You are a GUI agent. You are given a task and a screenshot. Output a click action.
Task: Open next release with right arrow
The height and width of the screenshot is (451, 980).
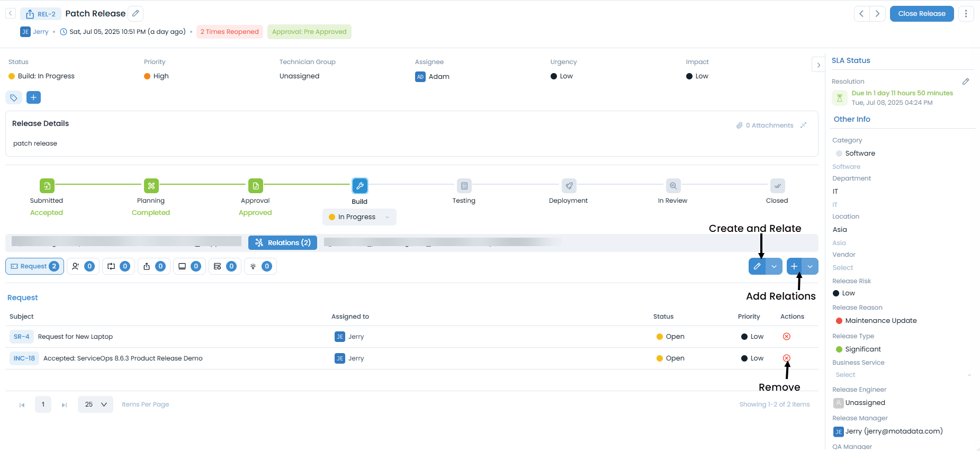click(877, 14)
